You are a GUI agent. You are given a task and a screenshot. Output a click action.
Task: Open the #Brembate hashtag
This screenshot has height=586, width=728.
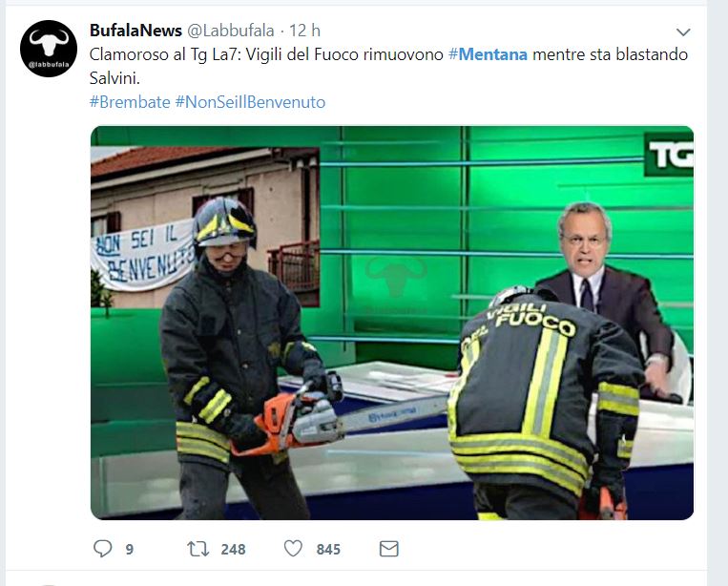pyautogui.click(x=130, y=102)
